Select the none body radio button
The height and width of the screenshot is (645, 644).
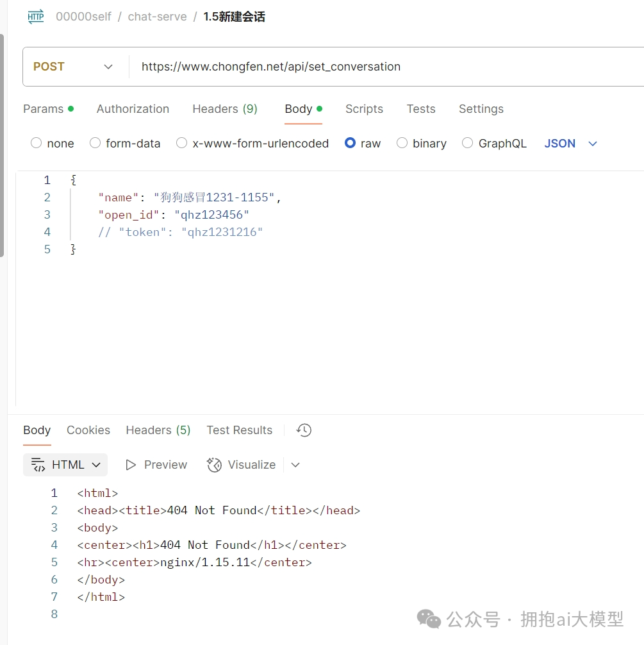coord(37,143)
